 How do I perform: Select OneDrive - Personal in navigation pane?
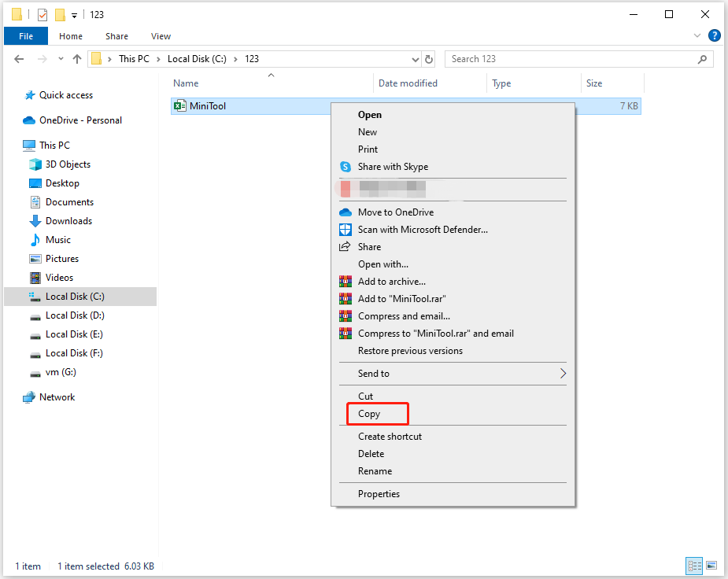(80, 120)
